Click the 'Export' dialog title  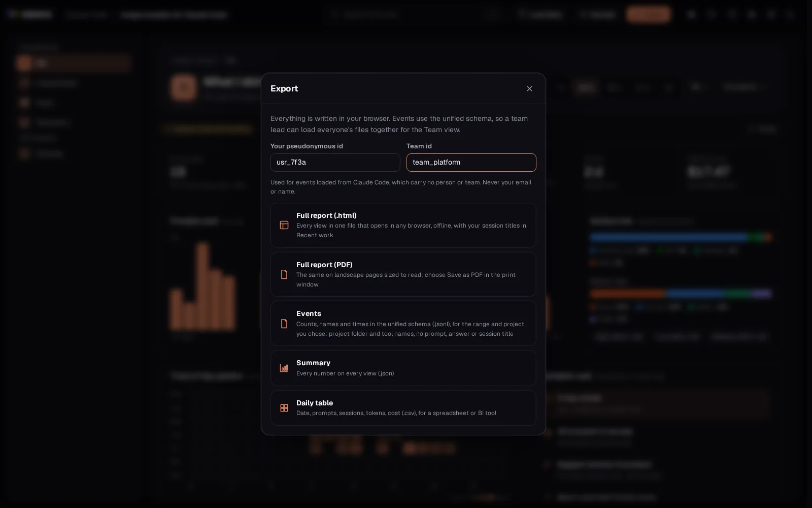click(x=284, y=88)
